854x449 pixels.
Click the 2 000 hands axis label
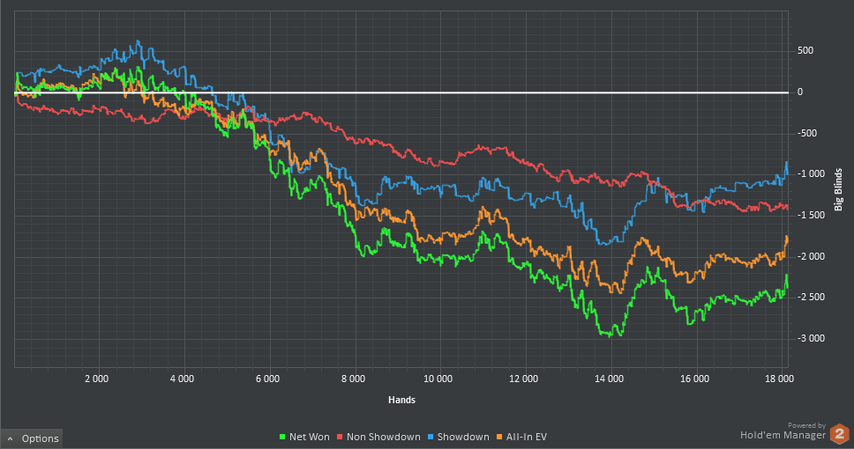pos(96,380)
